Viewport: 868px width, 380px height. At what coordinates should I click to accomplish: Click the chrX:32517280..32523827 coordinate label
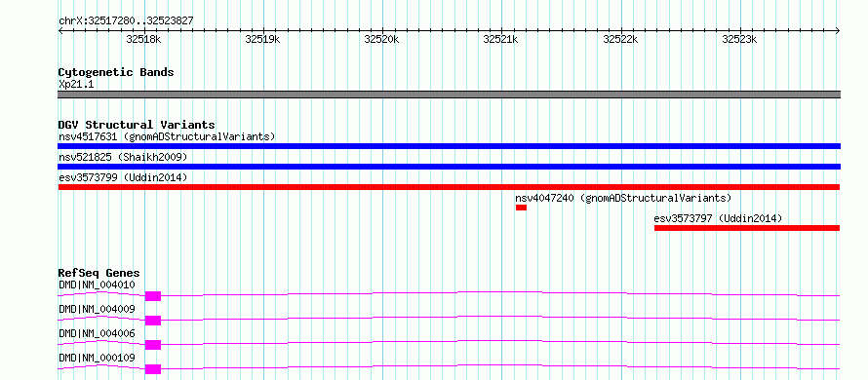(x=126, y=21)
